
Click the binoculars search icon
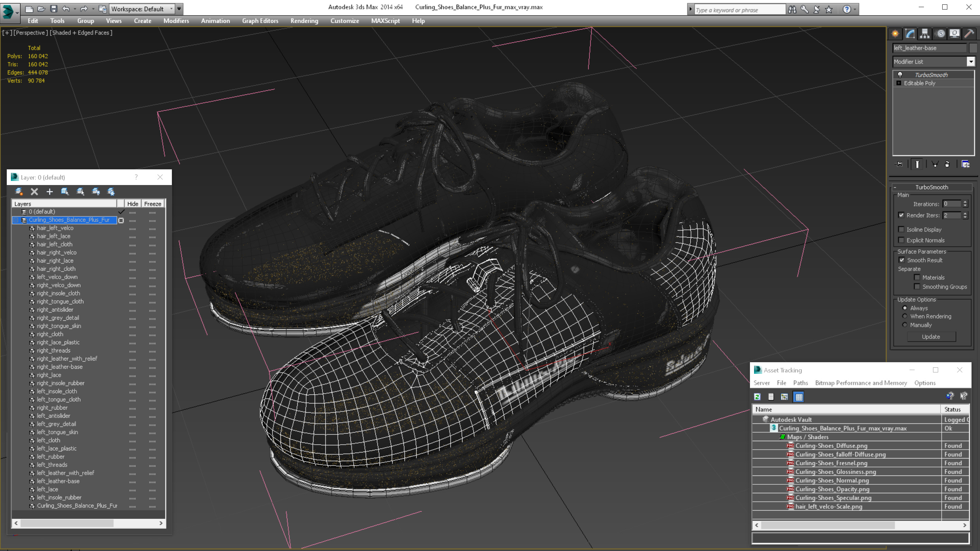(793, 10)
